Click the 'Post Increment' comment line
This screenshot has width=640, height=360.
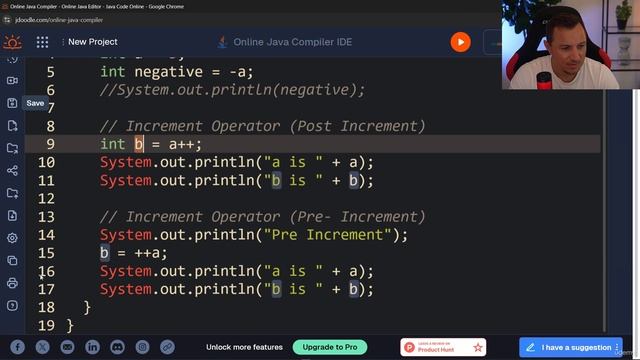(262, 126)
